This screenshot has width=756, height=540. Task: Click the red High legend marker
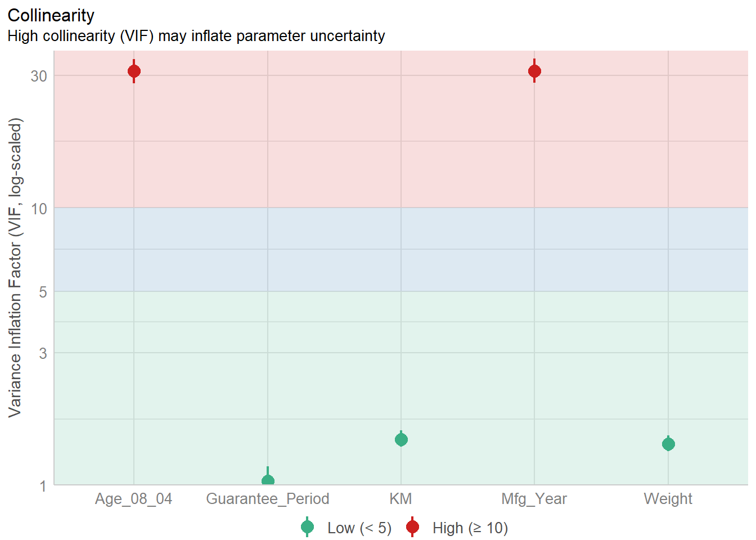click(x=412, y=527)
